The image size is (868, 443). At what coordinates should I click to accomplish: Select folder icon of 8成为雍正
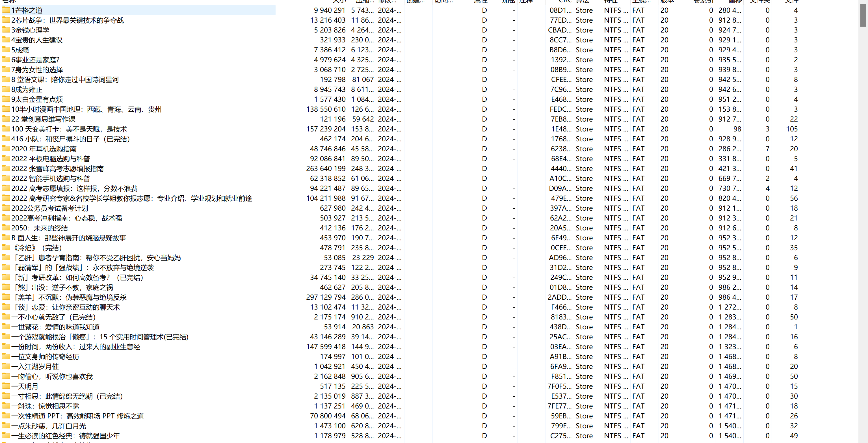click(6, 89)
